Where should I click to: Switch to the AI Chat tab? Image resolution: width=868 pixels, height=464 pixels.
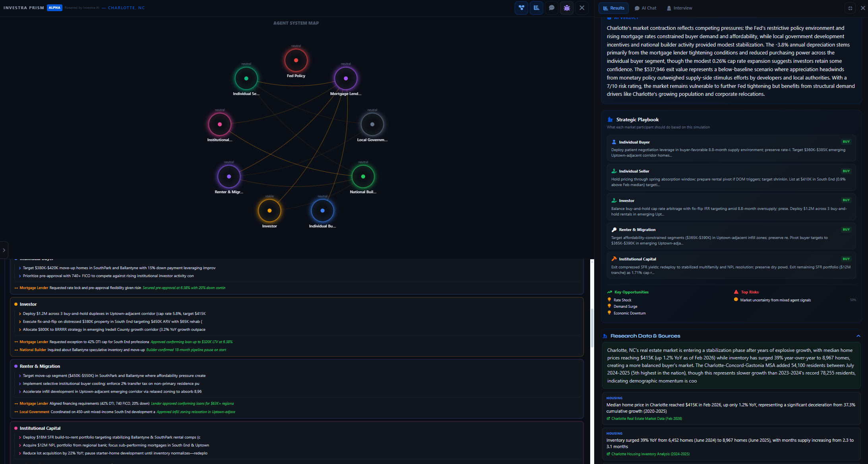point(645,8)
